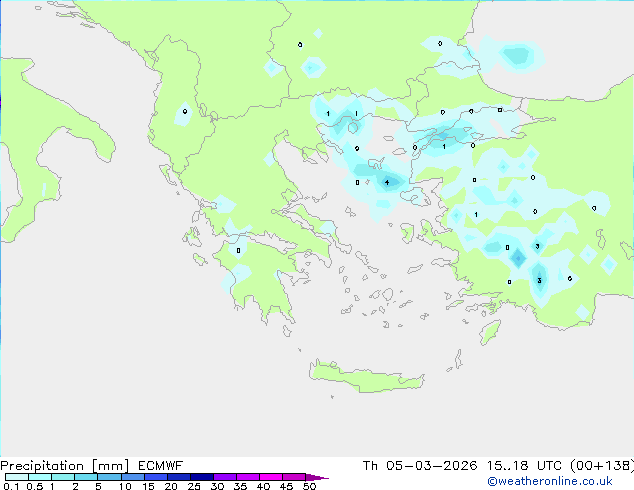Click the above-50 mm legend arrow tip

317,477
